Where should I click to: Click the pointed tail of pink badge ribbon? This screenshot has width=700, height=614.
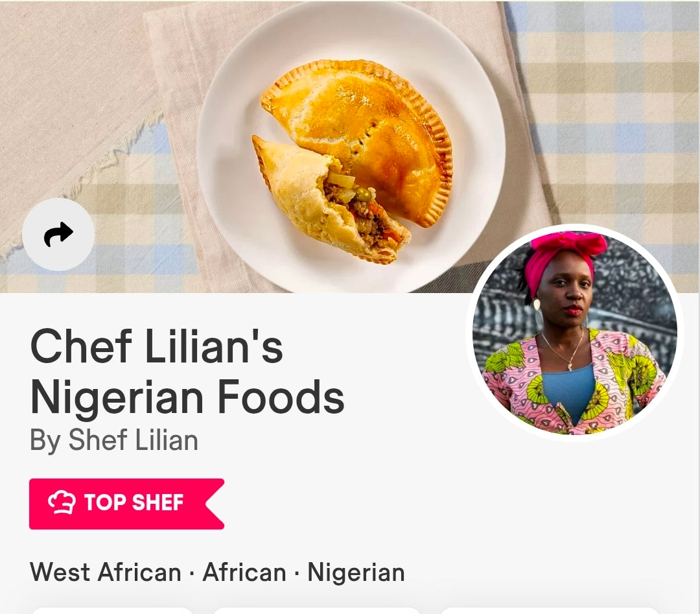(215, 504)
